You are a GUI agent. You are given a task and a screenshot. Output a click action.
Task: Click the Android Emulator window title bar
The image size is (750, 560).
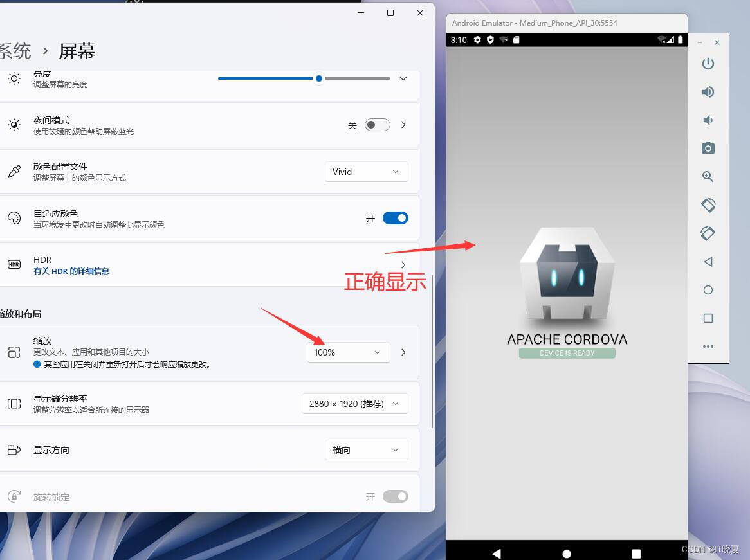click(567, 23)
